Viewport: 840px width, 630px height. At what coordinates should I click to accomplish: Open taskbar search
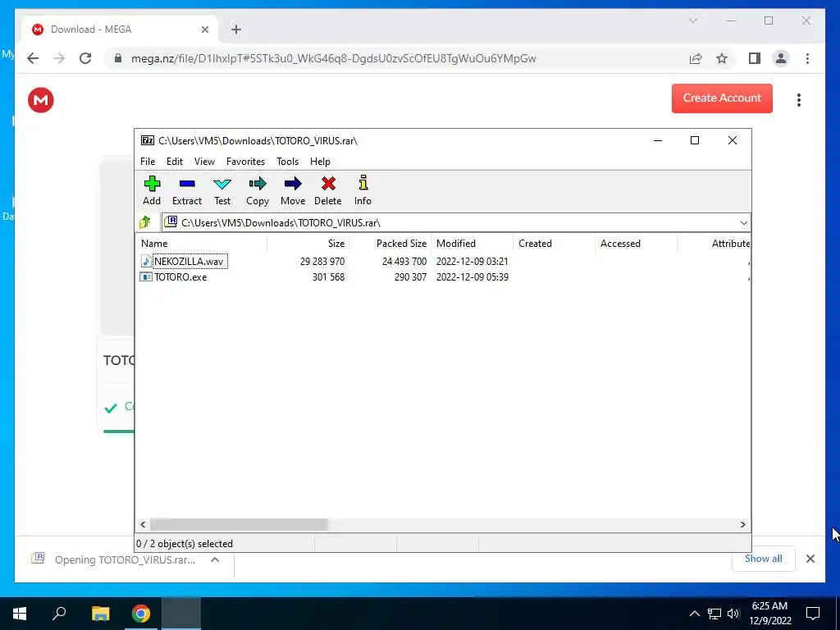pos(59,614)
